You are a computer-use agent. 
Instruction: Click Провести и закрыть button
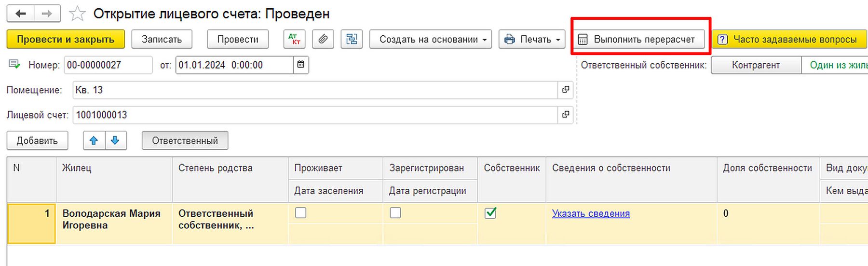(x=66, y=39)
